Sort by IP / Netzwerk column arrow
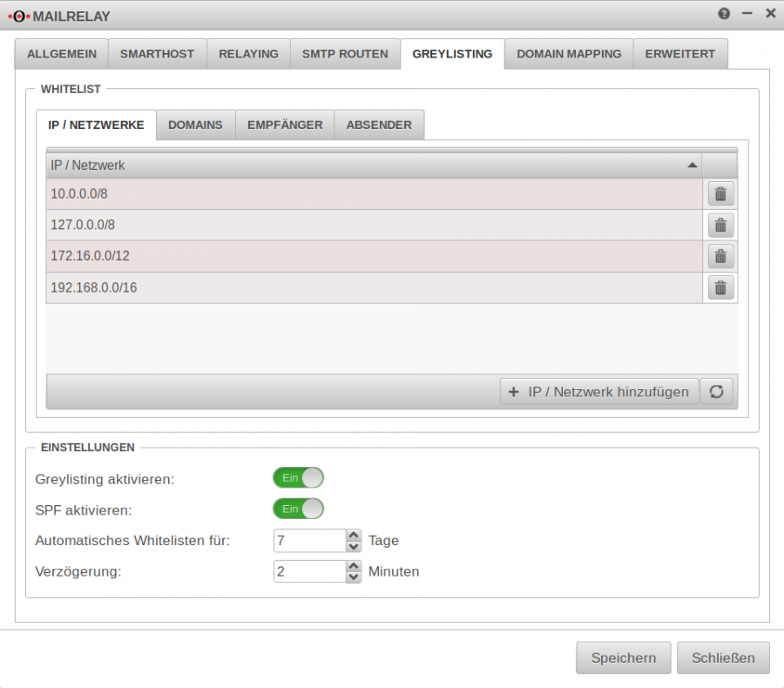Screen dimensions: 784x688 (x=693, y=165)
